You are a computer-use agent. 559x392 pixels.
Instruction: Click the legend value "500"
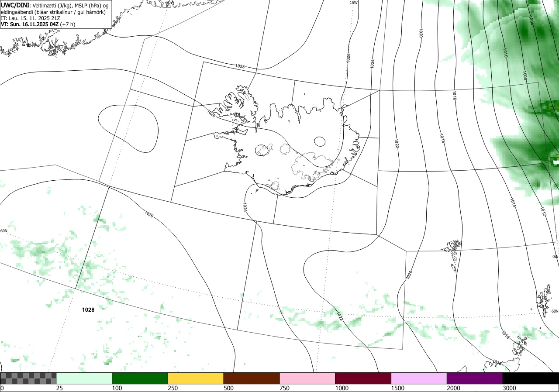(x=228, y=388)
